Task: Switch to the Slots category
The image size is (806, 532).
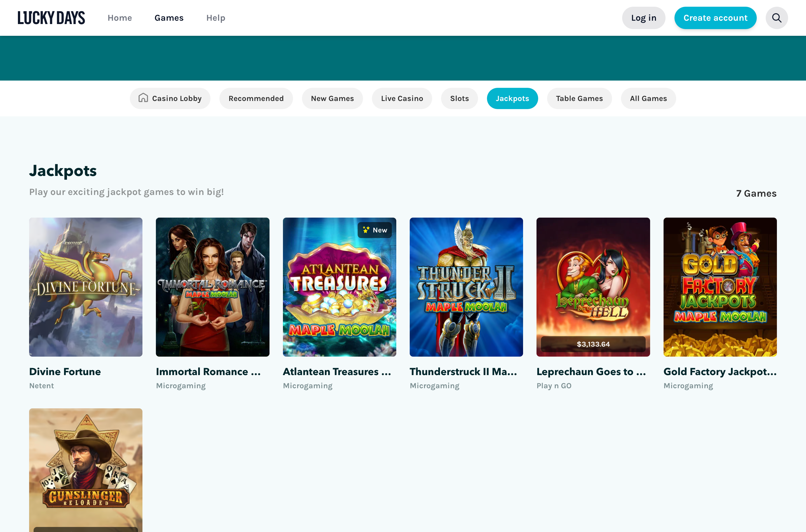Action: click(459, 98)
